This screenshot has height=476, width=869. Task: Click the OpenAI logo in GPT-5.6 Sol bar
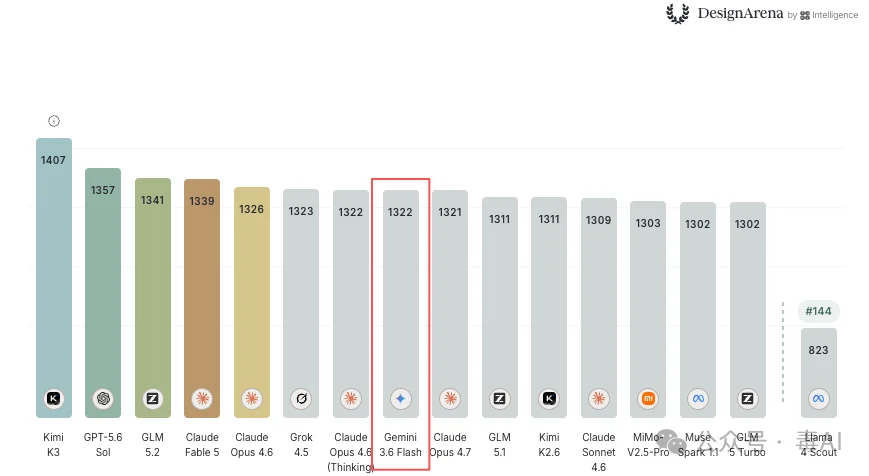point(103,398)
